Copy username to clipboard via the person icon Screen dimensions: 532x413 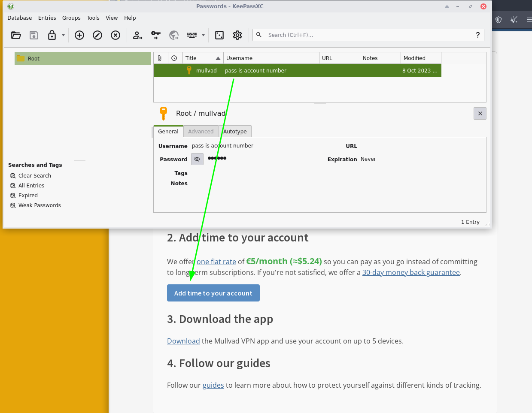137,35
